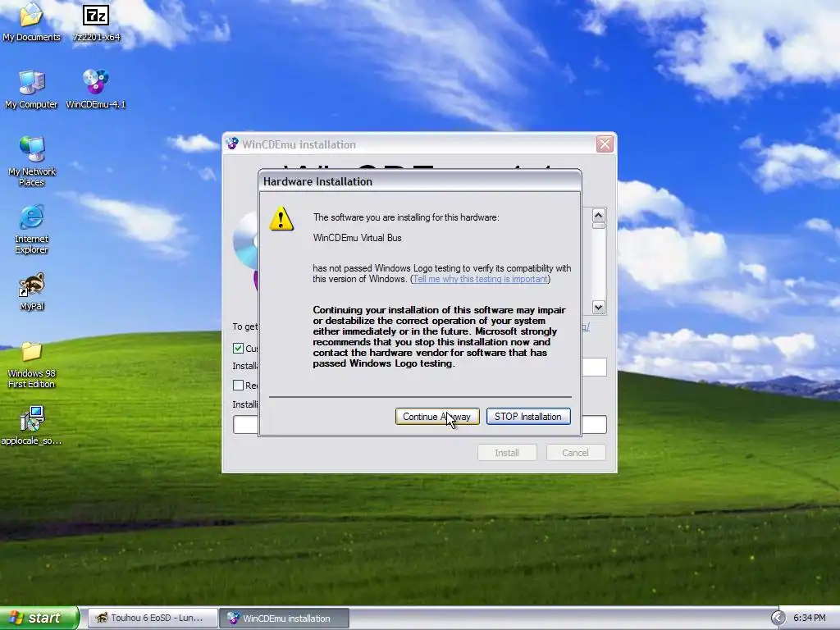The height and width of the screenshot is (630, 840).
Task: Select the 7z2201-x64 installer icon
Action: pyautogui.click(x=96, y=21)
